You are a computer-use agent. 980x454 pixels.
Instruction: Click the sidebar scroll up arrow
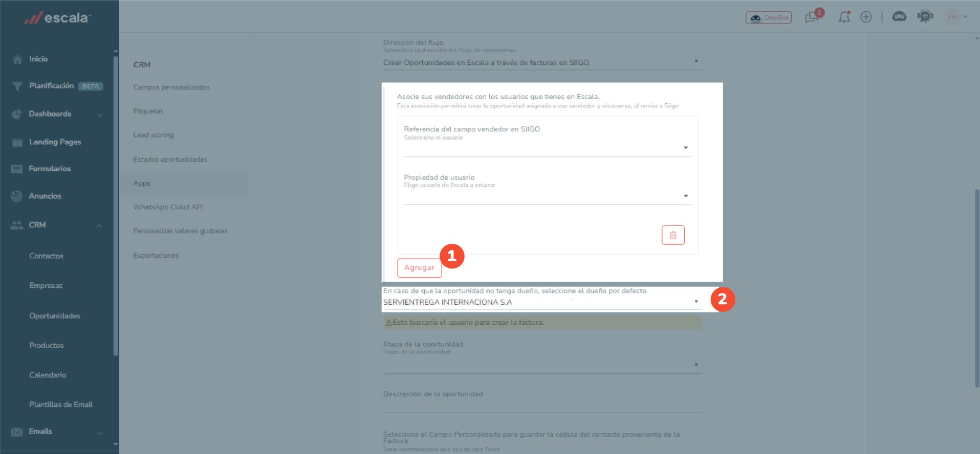tap(116, 51)
